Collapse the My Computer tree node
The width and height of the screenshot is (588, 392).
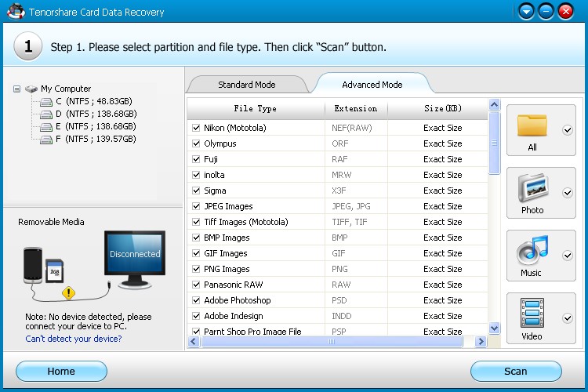16,89
